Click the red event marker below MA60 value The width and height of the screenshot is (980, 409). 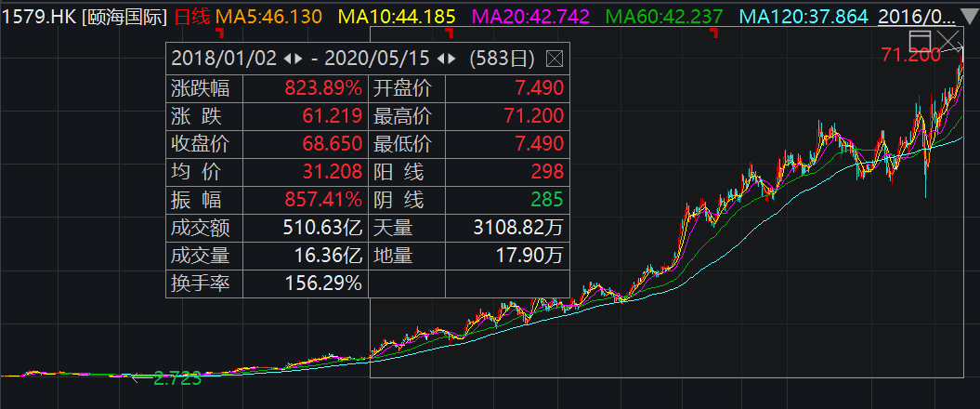(713, 33)
